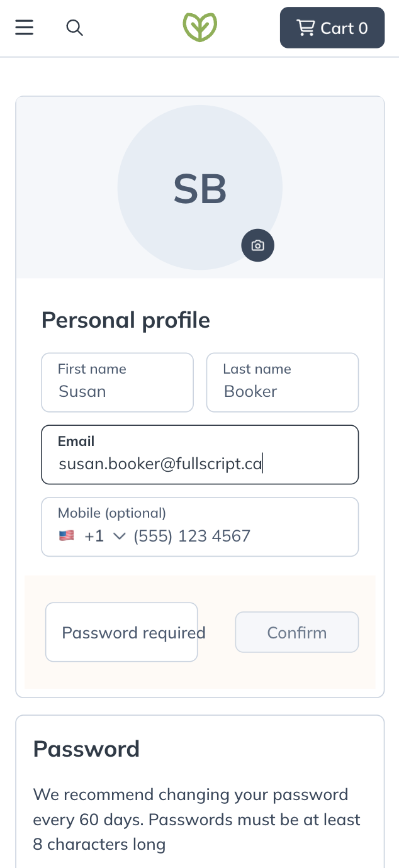Click the shopping cart icon in the Cart button
Screen dimensions: 399x868
tap(306, 27)
